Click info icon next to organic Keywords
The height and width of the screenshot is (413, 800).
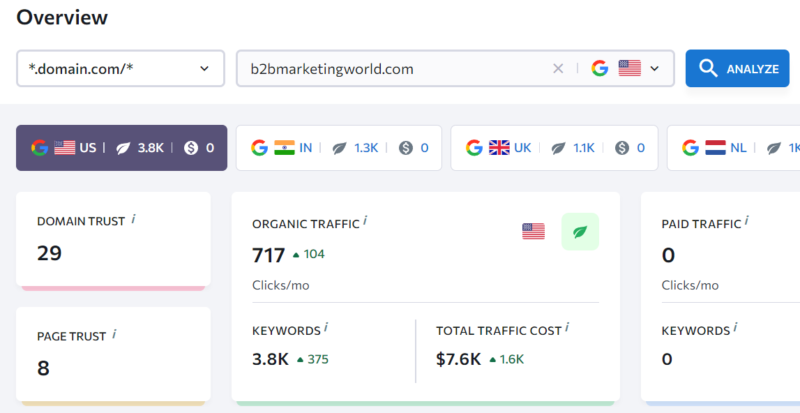point(326,328)
